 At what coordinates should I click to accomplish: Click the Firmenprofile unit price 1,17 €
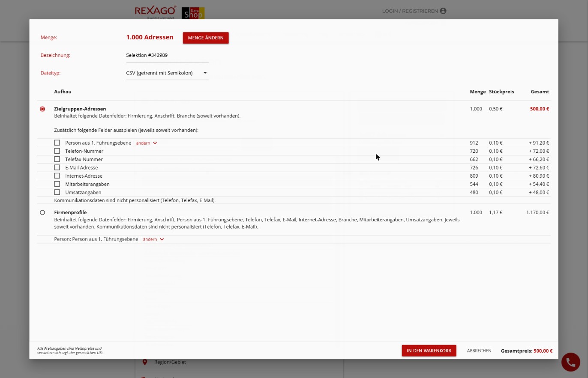[496, 212]
